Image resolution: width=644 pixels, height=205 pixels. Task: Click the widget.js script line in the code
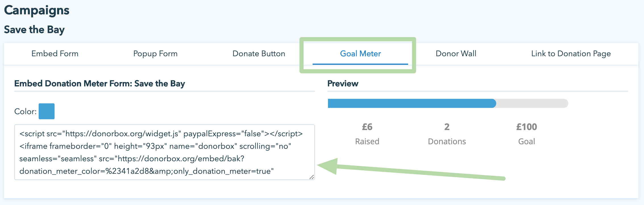tap(161, 134)
